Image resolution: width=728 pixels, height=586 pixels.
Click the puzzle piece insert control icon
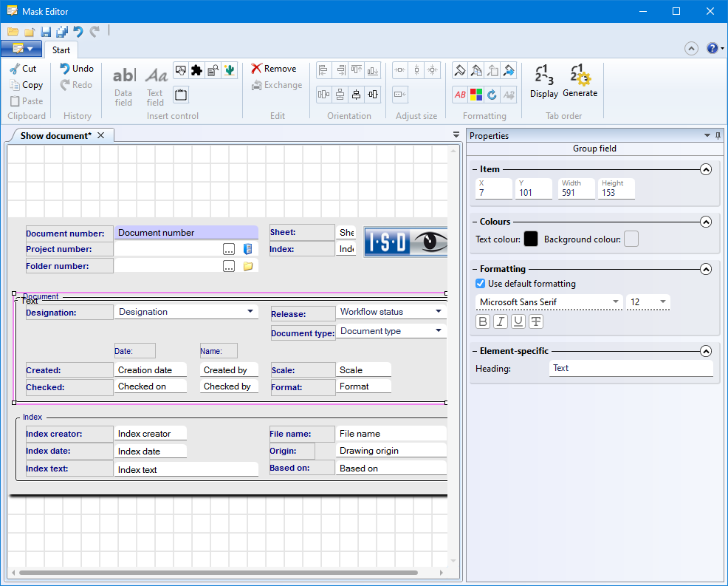[x=196, y=70]
